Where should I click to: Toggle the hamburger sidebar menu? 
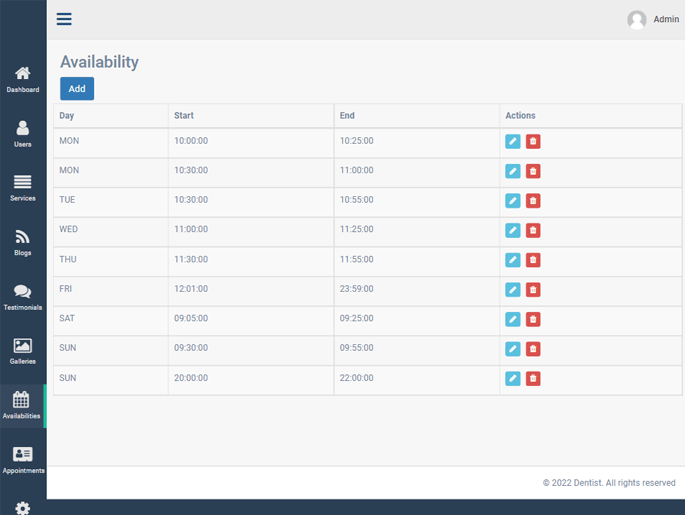[64, 19]
